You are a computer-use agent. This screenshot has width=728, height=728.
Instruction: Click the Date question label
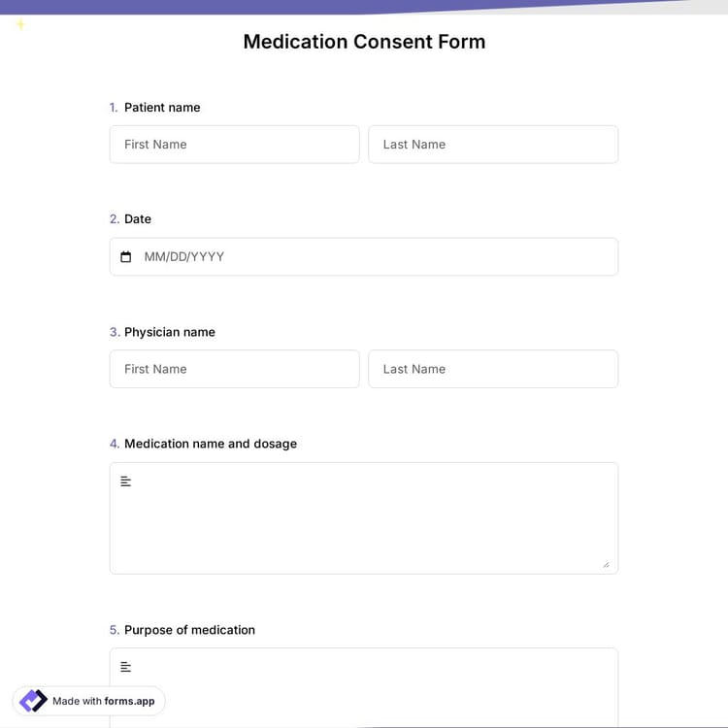point(138,219)
